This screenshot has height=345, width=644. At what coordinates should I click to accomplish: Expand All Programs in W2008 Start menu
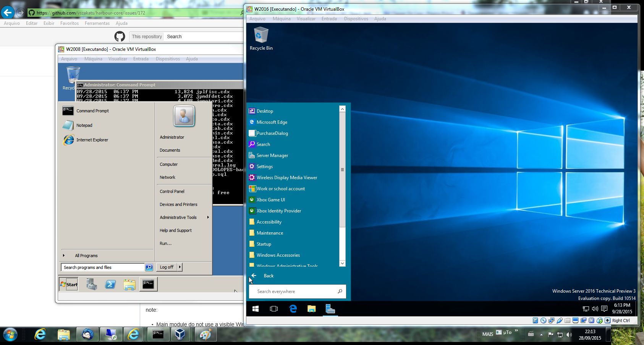(86, 256)
